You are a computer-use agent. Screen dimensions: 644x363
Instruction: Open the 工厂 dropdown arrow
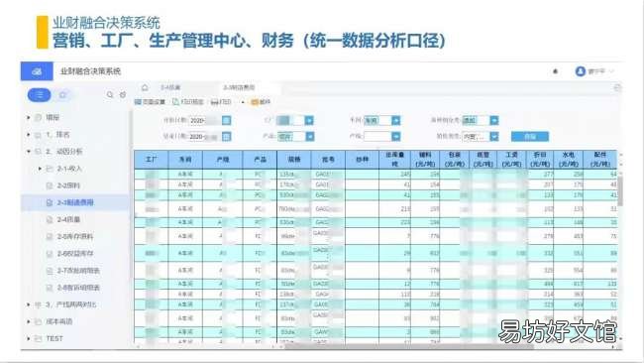point(309,120)
